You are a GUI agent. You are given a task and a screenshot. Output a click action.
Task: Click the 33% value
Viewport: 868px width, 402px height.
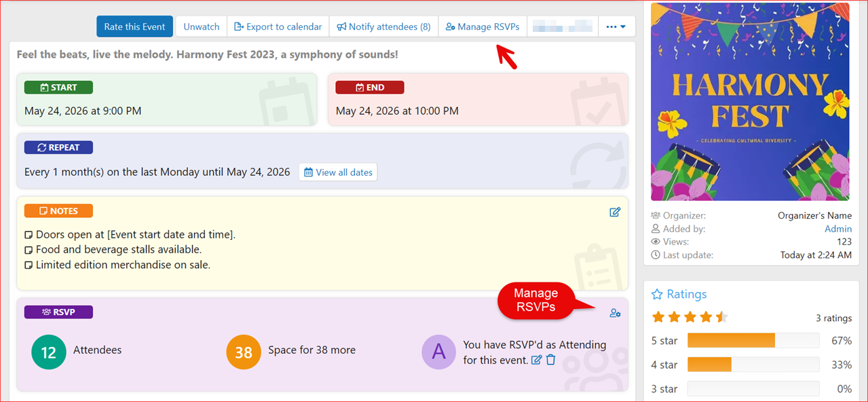(842, 365)
